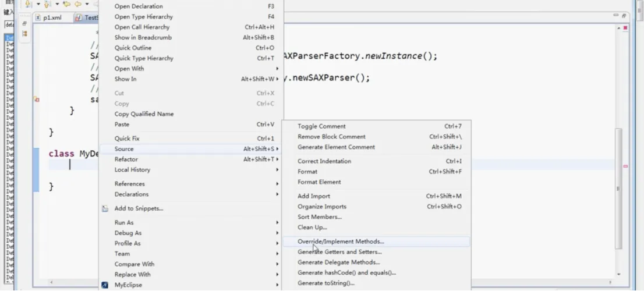Select Format in Source submenu
Viewport: 644px width, 291px height.
pos(376,172)
